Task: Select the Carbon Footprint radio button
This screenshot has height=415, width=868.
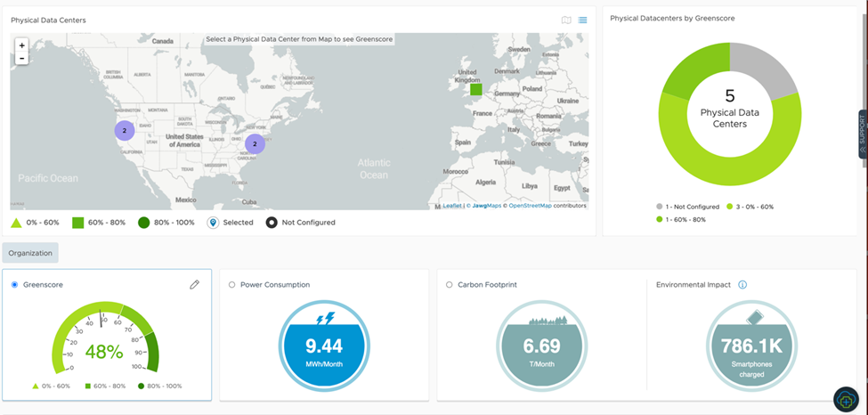Action: coord(450,285)
